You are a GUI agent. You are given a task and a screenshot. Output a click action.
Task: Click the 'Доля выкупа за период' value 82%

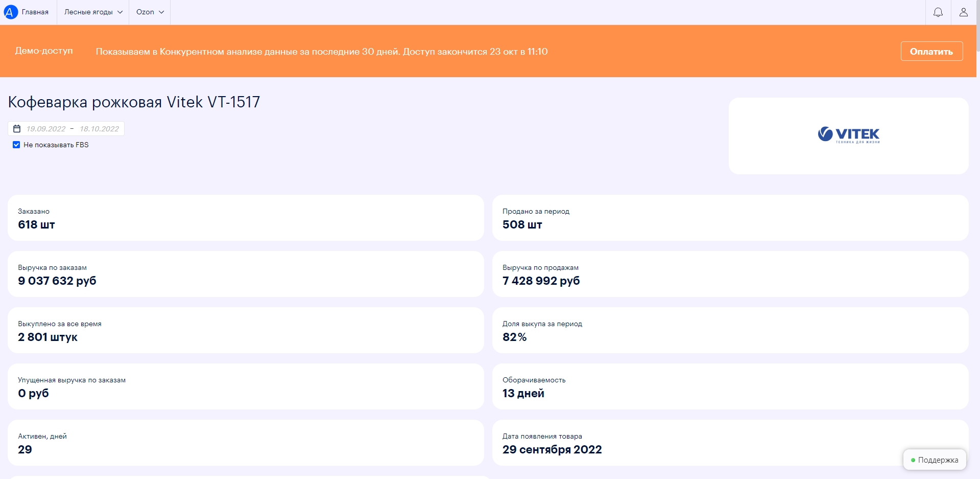[514, 337]
